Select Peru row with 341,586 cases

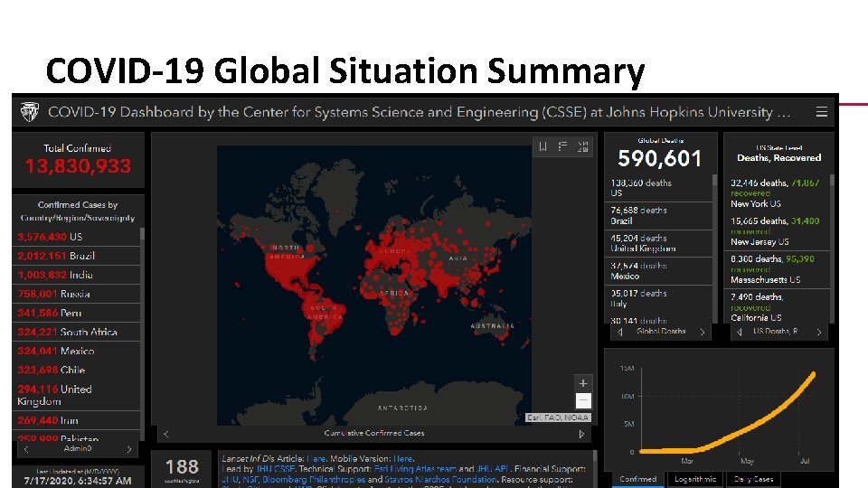tap(76, 313)
